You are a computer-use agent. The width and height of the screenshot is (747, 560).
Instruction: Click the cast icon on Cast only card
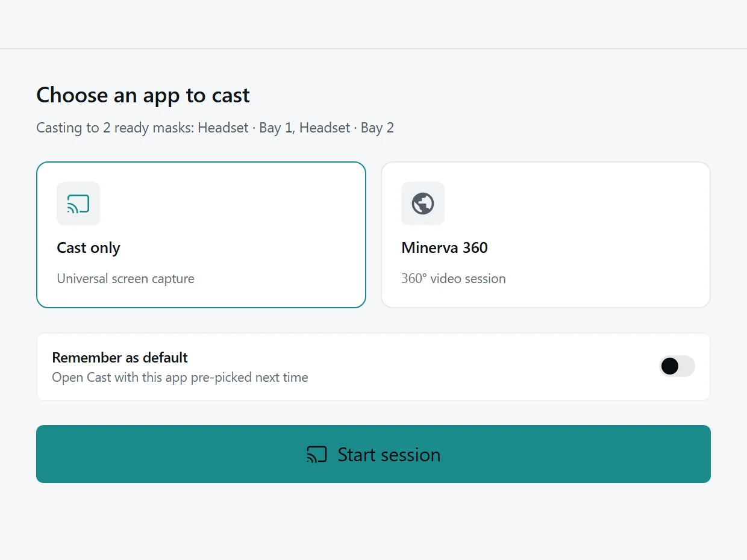point(78,204)
